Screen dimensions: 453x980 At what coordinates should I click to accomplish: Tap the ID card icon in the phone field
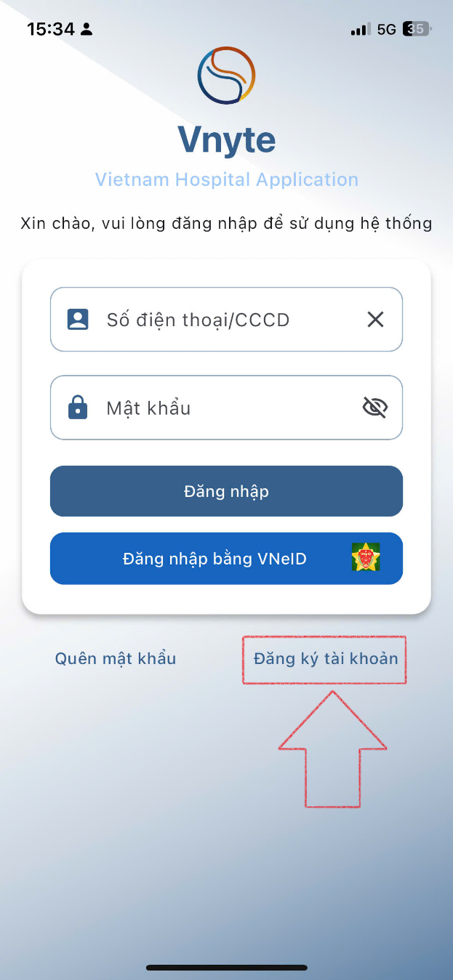78,320
